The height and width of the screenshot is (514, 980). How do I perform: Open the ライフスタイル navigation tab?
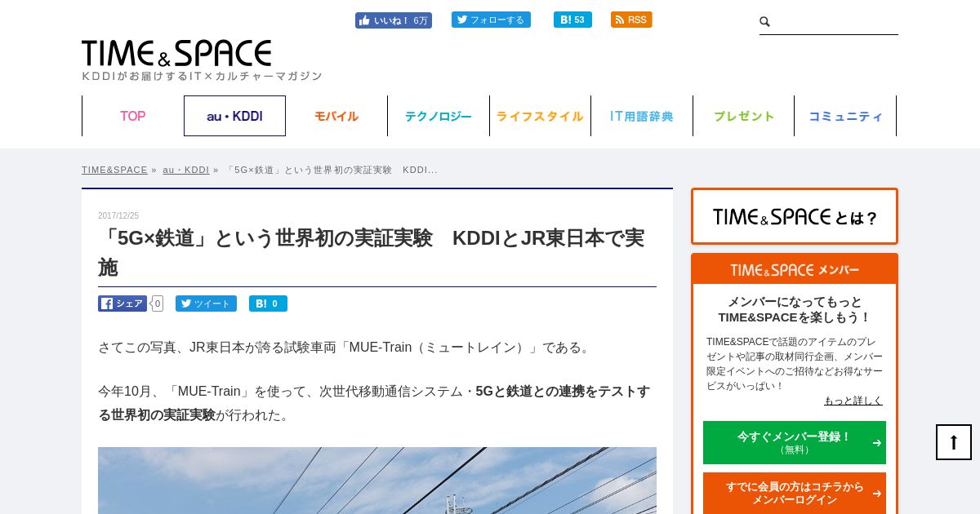(x=540, y=116)
